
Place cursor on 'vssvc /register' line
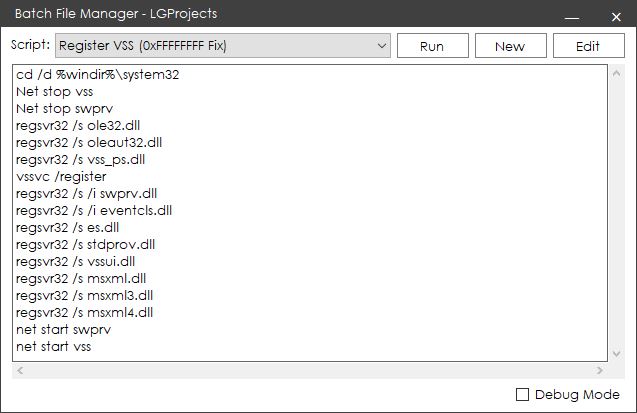61,177
